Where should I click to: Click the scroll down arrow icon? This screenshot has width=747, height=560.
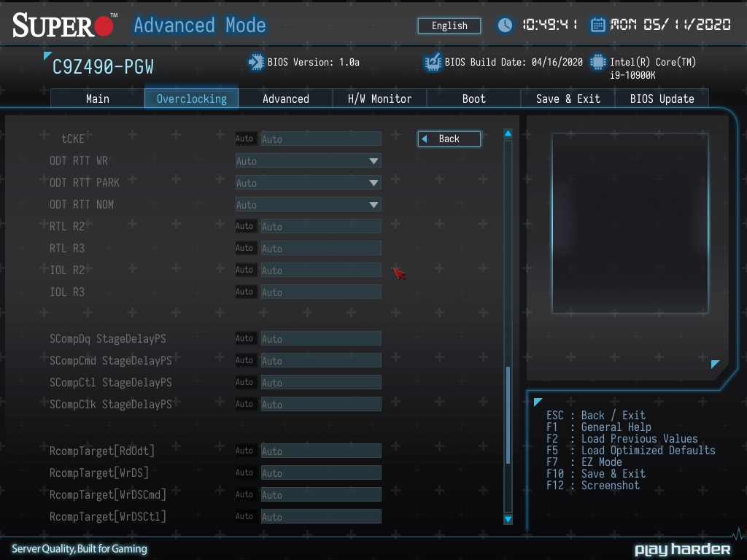click(508, 519)
